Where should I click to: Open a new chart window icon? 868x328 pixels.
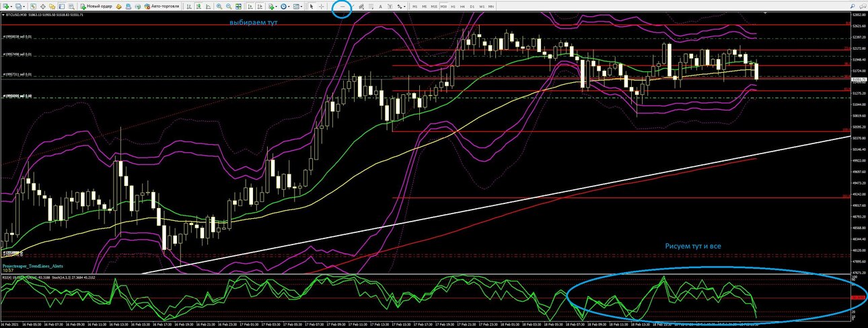[x=6, y=6]
